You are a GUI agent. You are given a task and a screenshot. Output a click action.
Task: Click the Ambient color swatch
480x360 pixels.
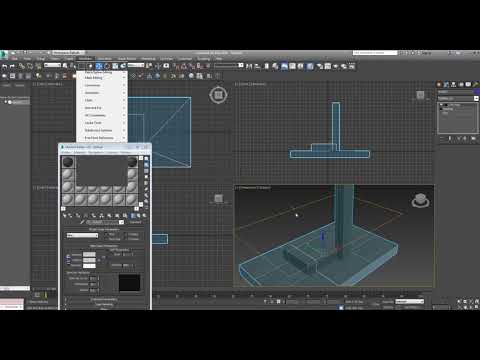click(89, 254)
